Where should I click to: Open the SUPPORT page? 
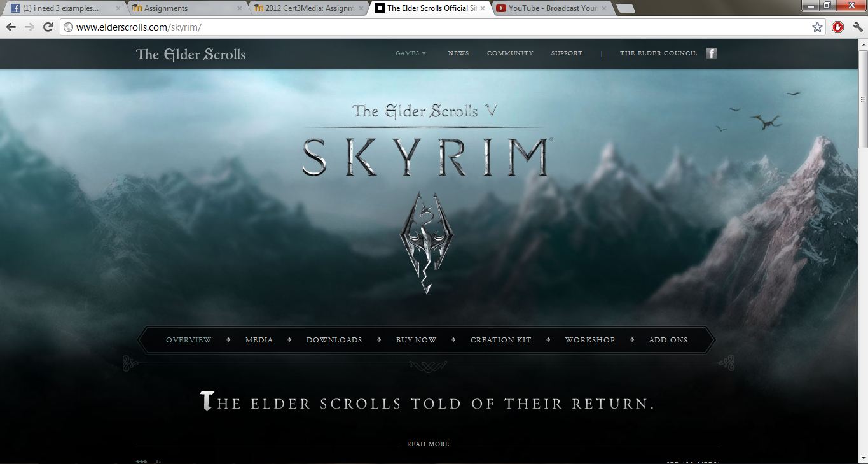click(567, 53)
